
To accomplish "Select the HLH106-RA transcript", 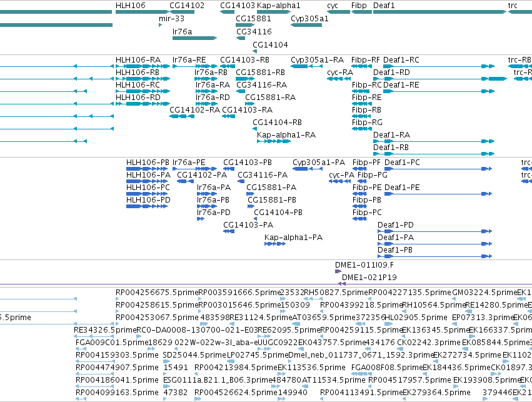I will [143, 66].
